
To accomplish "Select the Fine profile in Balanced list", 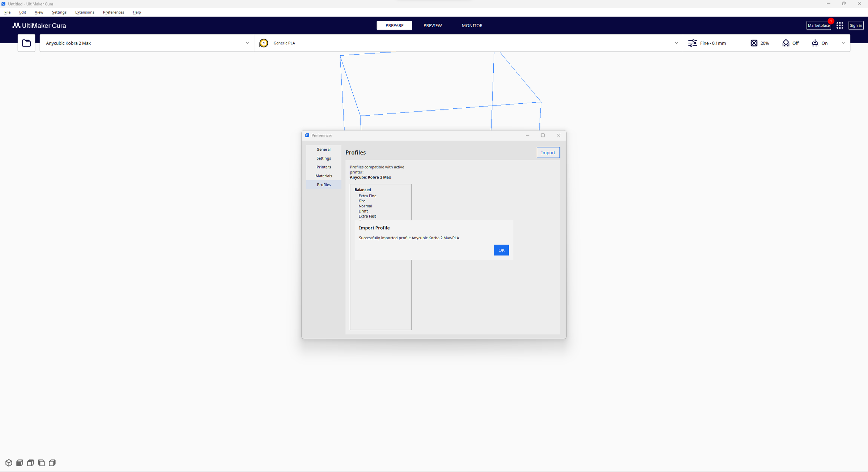I will (362, 201).
